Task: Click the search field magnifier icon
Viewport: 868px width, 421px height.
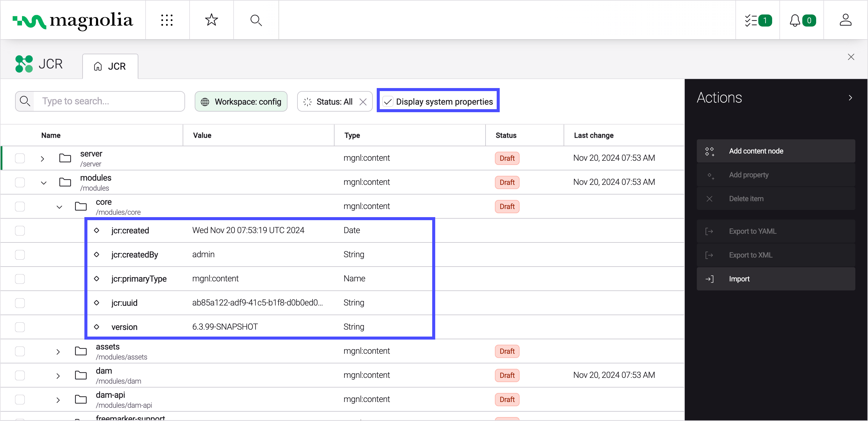Action: click(25, 101)
